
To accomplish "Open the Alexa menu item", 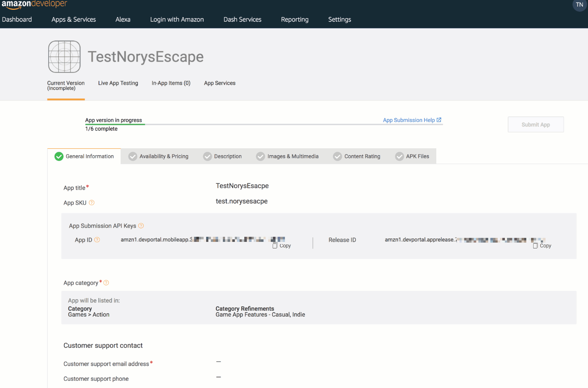I will pos(123,20).
